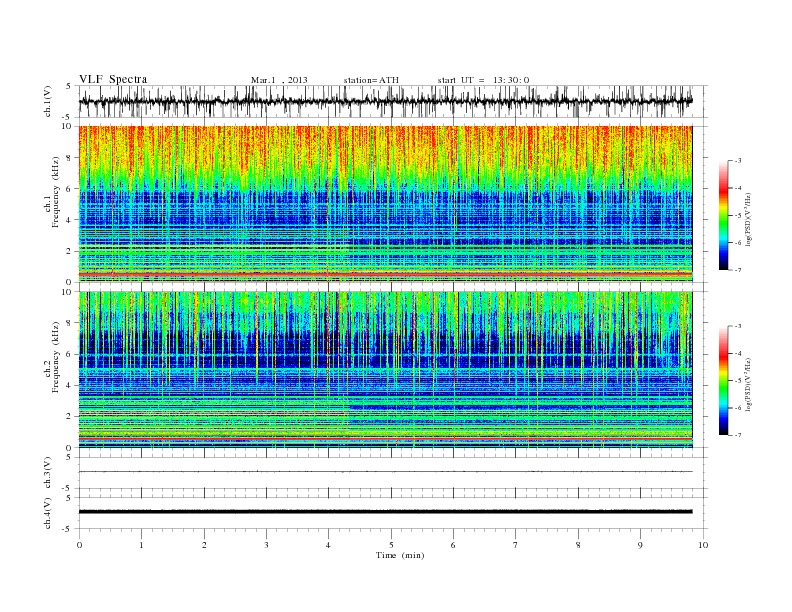This screenshot has height=612, width=792.
Task: Click the "-7" tick on ch.2 colorbar
Action: [x=738, y=435]
